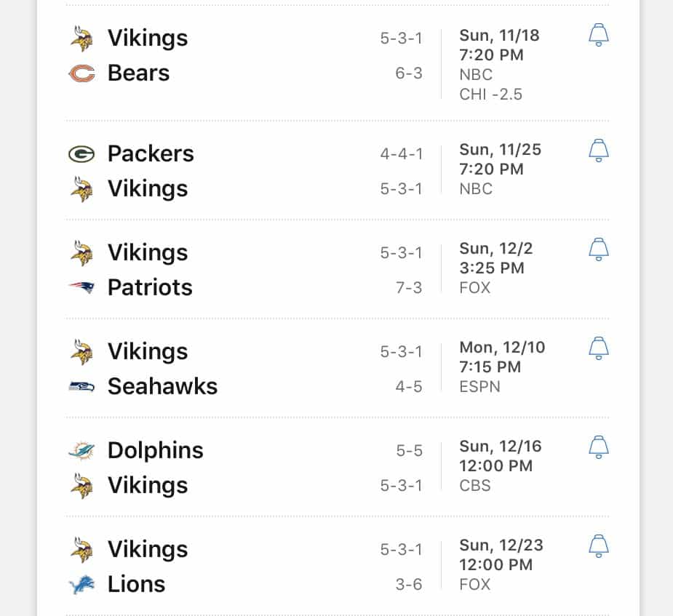Open game details for Mon, 12/10 7:15 PM
Viewport: 673px width, 616px height.
point(502,357)
